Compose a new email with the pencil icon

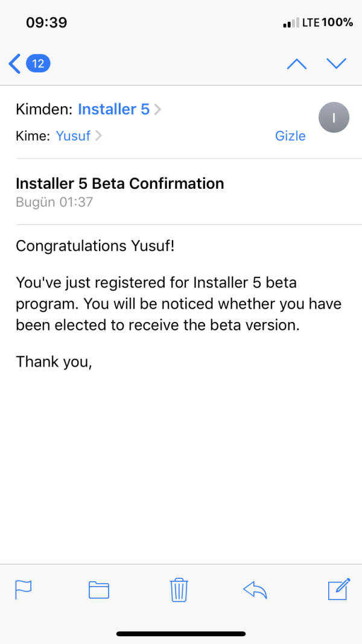coord(339,589)
